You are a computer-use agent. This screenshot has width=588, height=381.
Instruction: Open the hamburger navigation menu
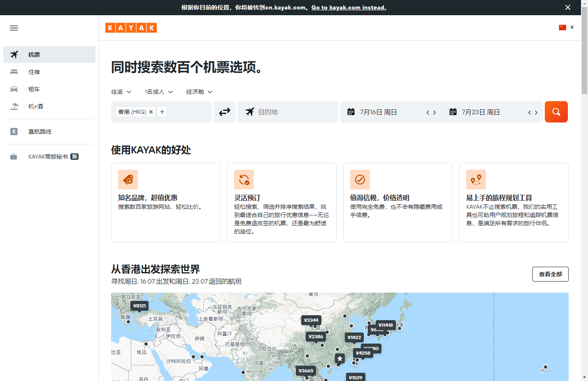pyautogui.click(x=14, y=28)
